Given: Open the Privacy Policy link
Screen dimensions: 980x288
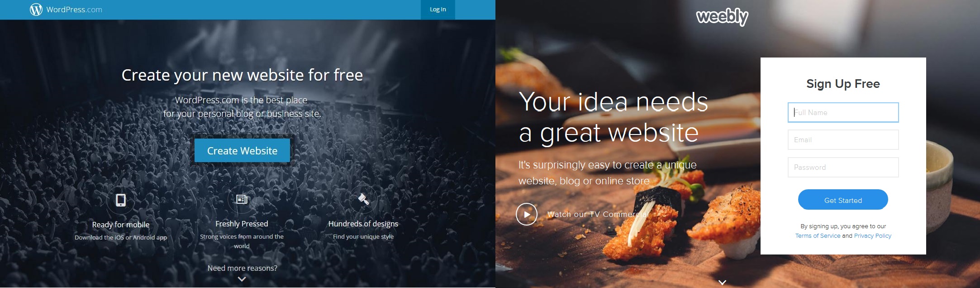Looking at the screenshot, I should (872, 236).
